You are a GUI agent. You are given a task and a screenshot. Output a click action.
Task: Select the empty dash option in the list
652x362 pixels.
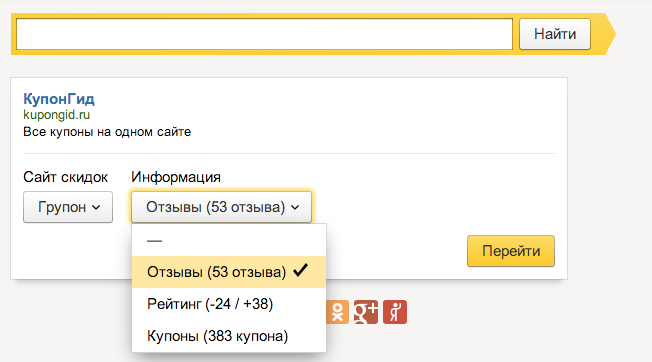(229, 241)
